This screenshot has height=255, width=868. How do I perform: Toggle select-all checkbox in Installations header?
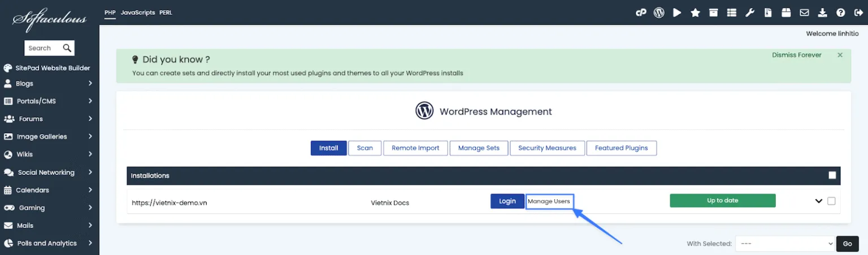pyautogui.click(x=832, y=175)
